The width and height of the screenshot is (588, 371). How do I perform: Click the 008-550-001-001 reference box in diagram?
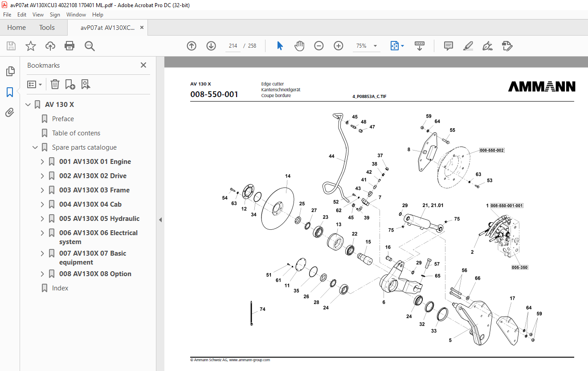coord(507,206)
